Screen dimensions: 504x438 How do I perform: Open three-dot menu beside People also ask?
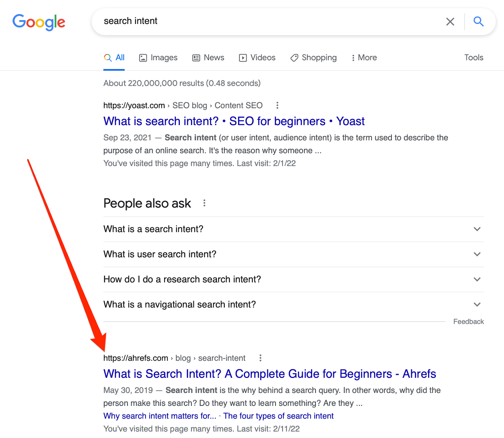point(204,203)
